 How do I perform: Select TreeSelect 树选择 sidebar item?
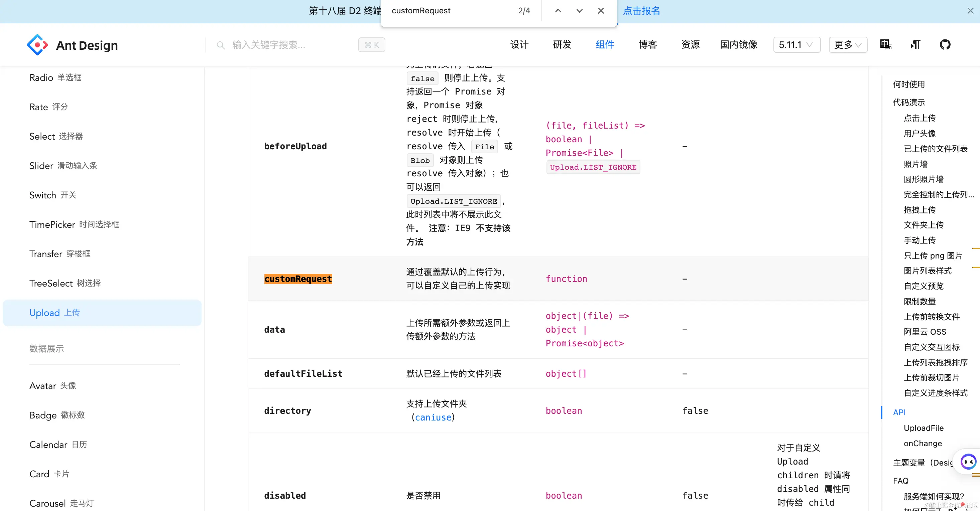pyautogui.click(x=65, y=283)
